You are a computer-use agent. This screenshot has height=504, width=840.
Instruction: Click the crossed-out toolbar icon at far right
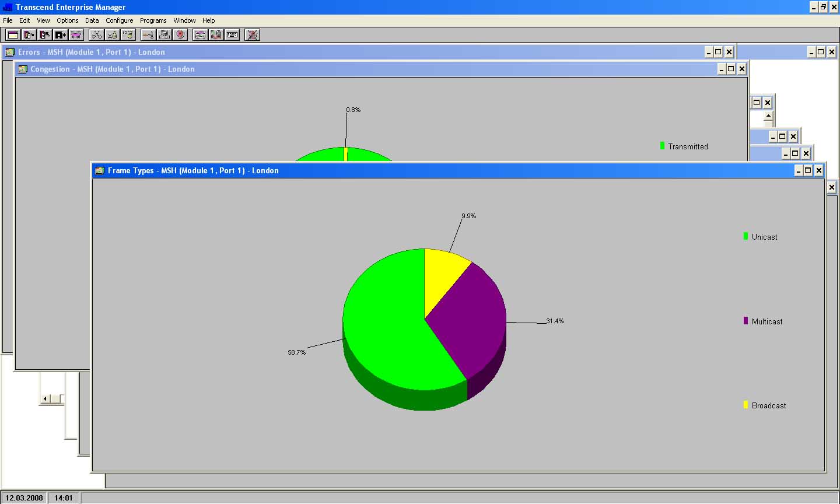pyautogui.click(x=252, y=35)
